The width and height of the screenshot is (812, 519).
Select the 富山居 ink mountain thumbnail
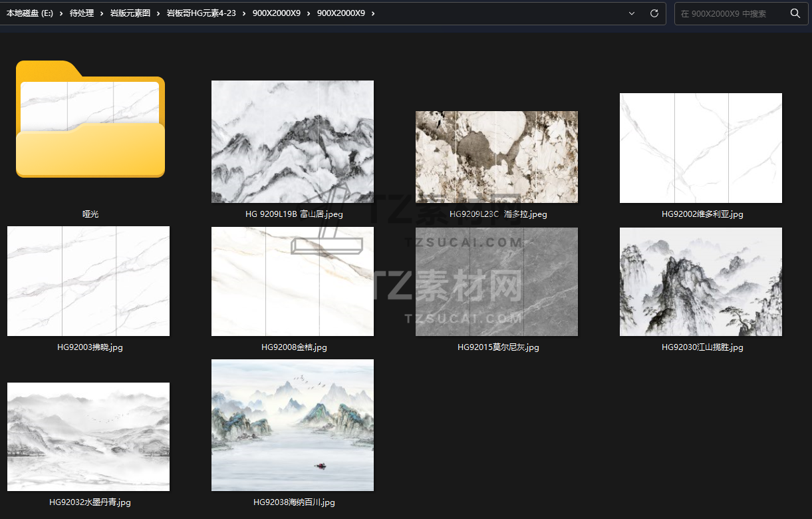292,142
